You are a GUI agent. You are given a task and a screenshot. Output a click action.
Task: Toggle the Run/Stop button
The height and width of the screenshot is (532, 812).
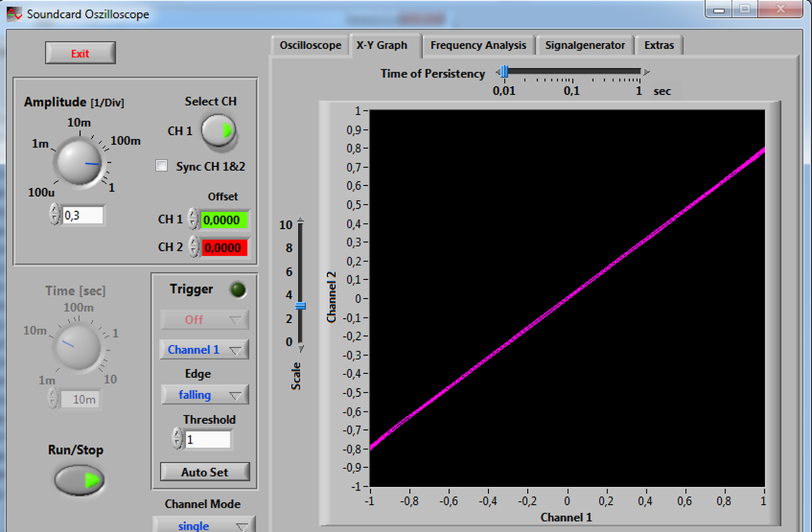(x=79, y=480)
